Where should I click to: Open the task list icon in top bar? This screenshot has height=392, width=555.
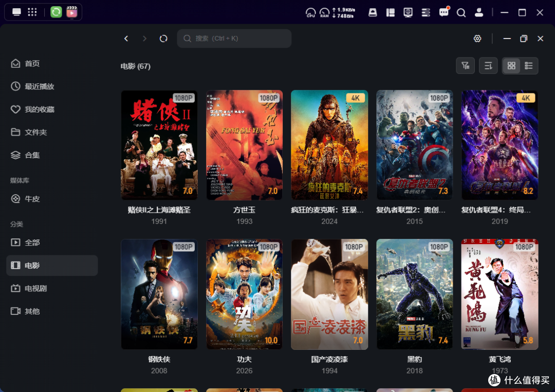(425, 13)
